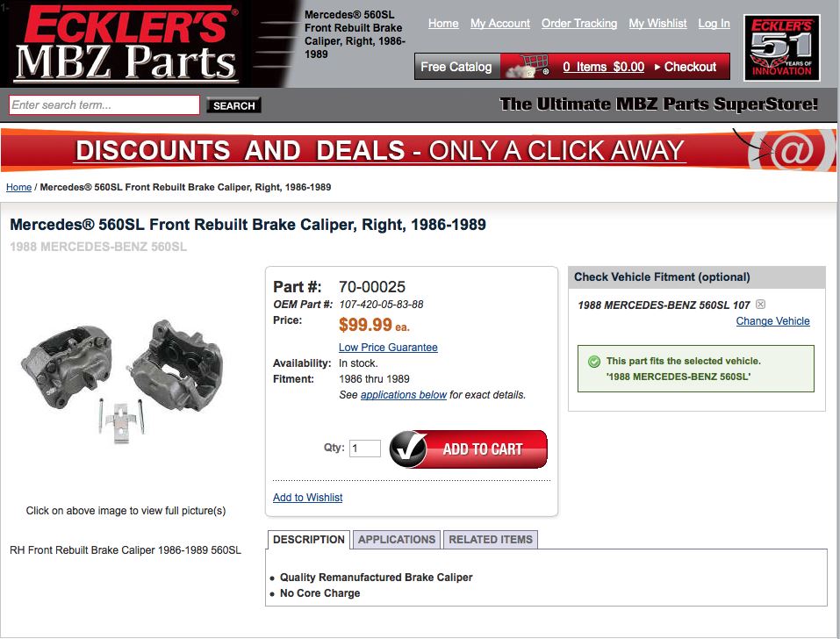Remove selected 1988 560SL vehicle with x icon
This screenshot has height=639, width=840.
760,305
